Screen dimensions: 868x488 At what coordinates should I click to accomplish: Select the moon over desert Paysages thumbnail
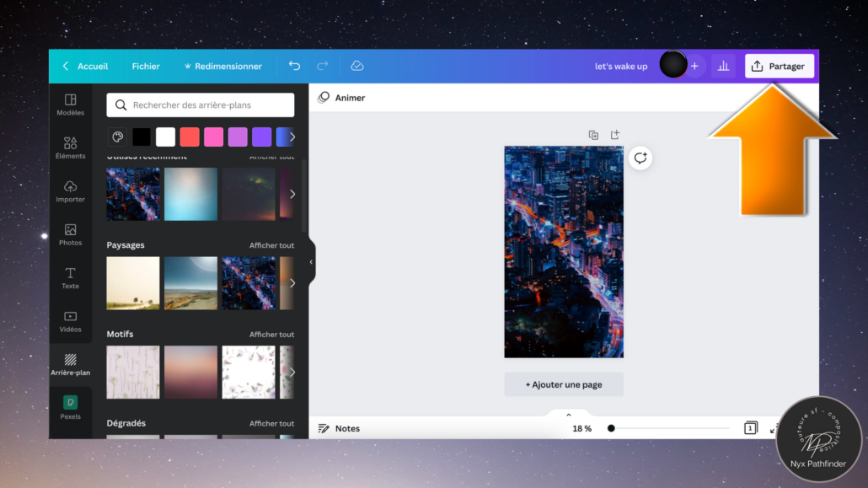tap(191, 283)
